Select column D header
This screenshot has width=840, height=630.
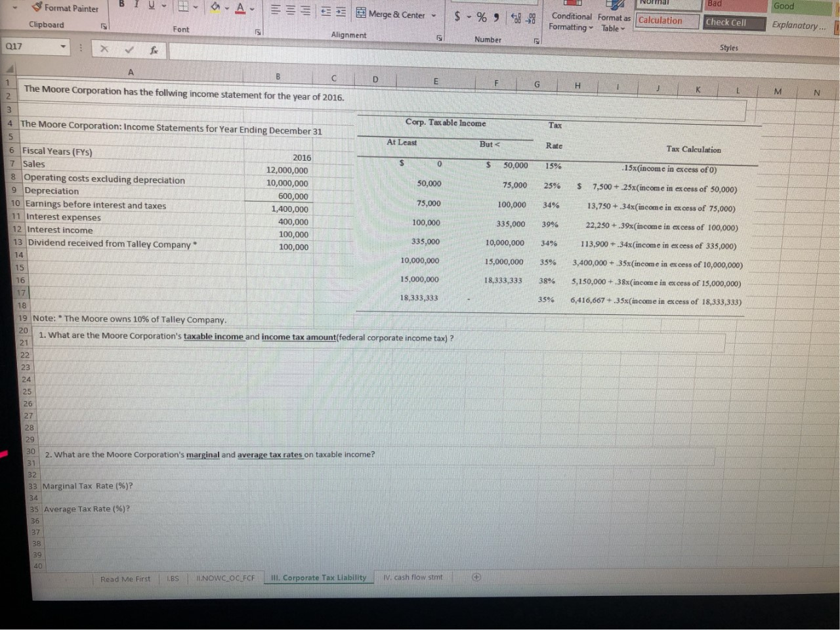tap(375, 79)
